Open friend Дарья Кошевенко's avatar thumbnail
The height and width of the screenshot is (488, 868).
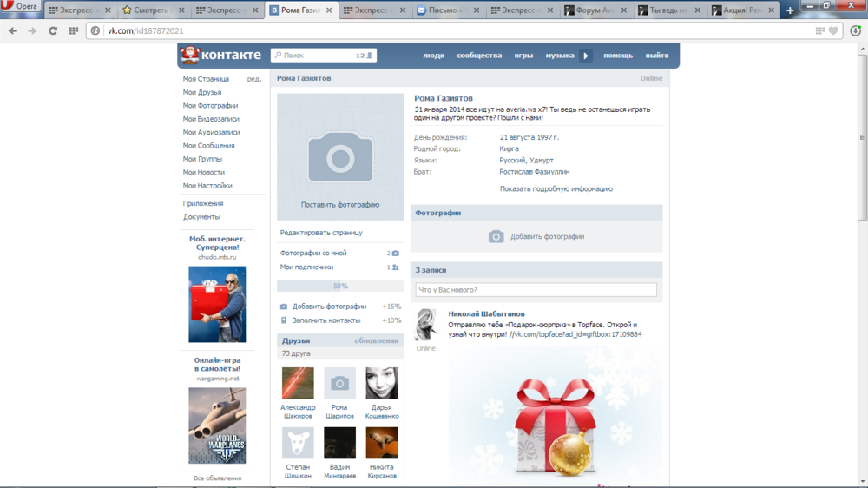[382, 383]
